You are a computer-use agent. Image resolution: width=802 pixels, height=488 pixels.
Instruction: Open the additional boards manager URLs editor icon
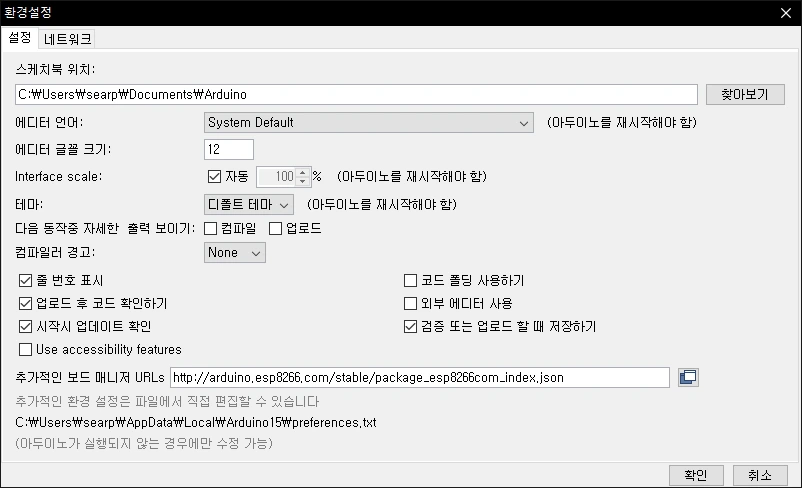688,378
